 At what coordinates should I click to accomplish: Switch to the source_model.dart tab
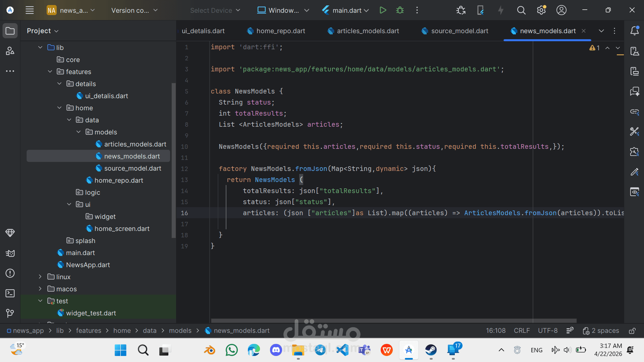[459, 31]
